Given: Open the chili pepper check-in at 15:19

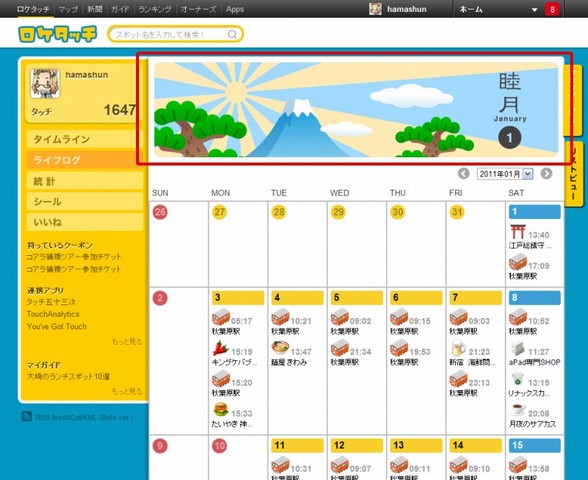Looking at the screenshot, I should point(221,348).
